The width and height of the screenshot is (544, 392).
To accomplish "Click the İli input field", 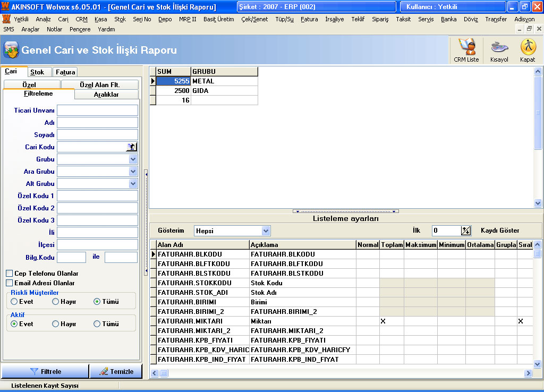I will [98, 233].
